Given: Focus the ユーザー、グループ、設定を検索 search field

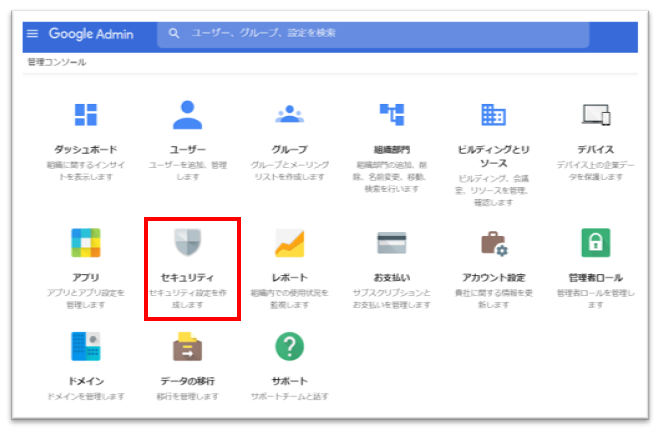Looking at the screenshot, I should [x=373, y=35].
